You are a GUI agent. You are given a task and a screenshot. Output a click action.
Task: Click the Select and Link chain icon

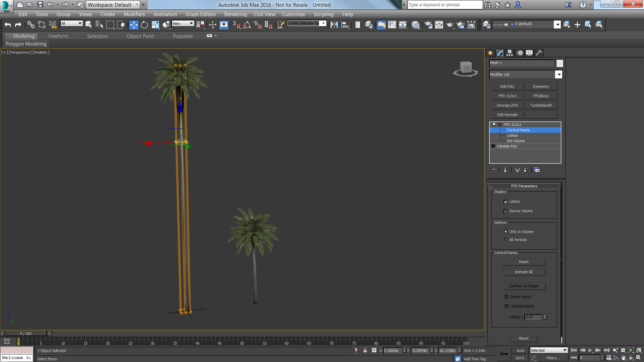pos(31,24)
